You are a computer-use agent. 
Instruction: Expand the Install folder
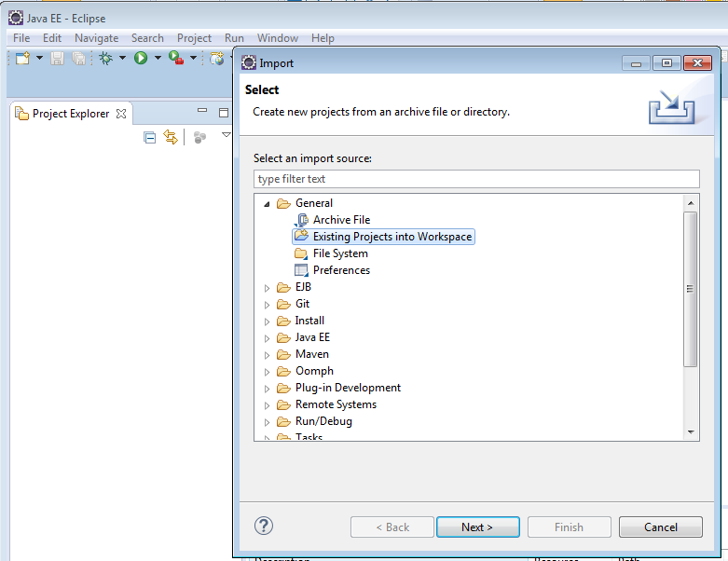[267, 322]
